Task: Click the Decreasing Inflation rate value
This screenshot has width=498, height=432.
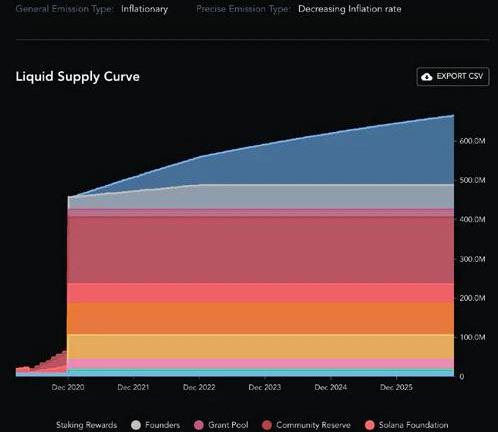Action: pyautogui.click(x=350, y=9)
